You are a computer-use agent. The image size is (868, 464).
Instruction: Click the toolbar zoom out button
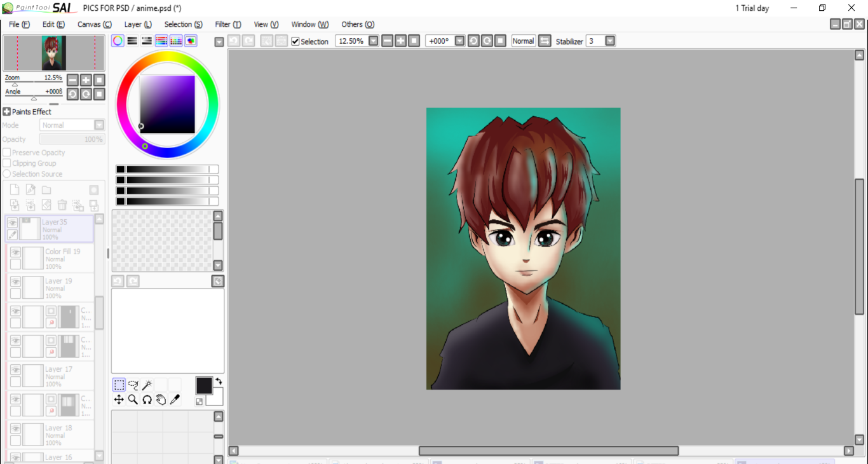click(x=387, y=41)
